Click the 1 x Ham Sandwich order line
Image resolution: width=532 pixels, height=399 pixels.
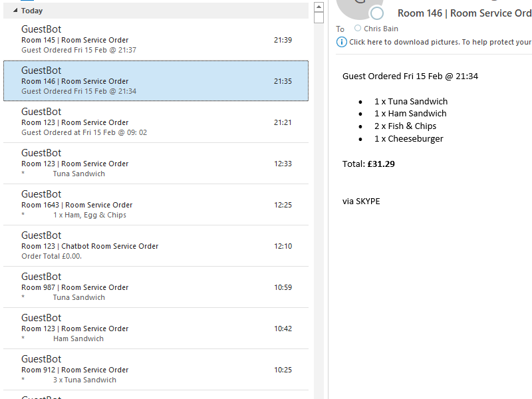click(410, 114)
